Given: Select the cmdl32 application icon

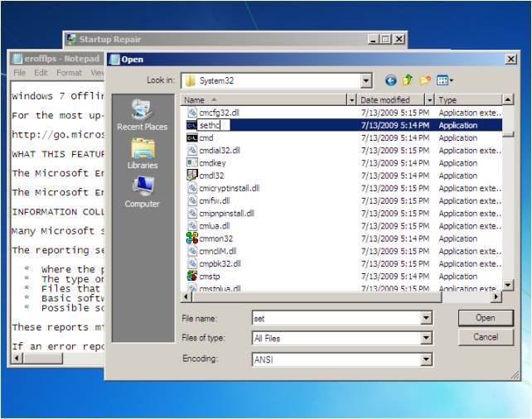Looking at the screenshot, I should [x=192, y=176].
